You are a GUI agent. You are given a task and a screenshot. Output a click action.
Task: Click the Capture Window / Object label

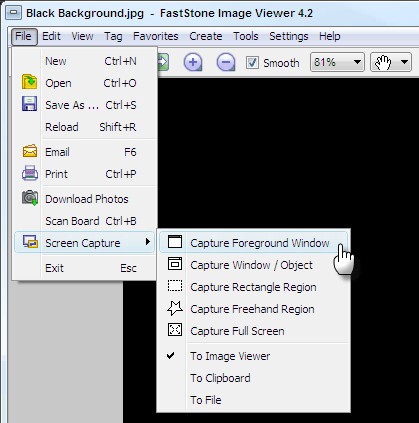point(251,265)
